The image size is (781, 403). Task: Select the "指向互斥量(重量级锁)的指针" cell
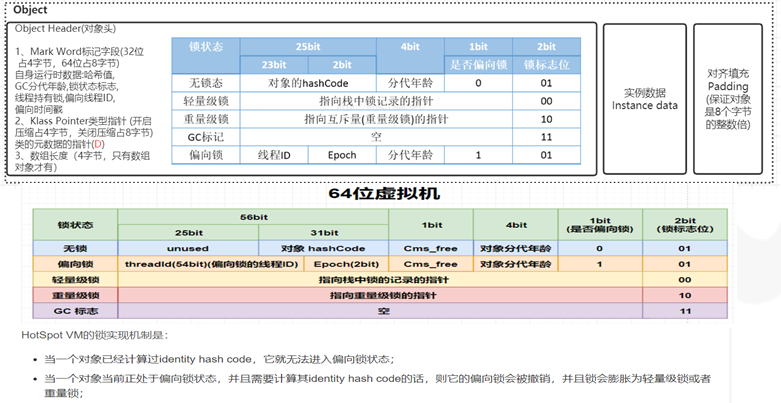[x=376, y=119]
